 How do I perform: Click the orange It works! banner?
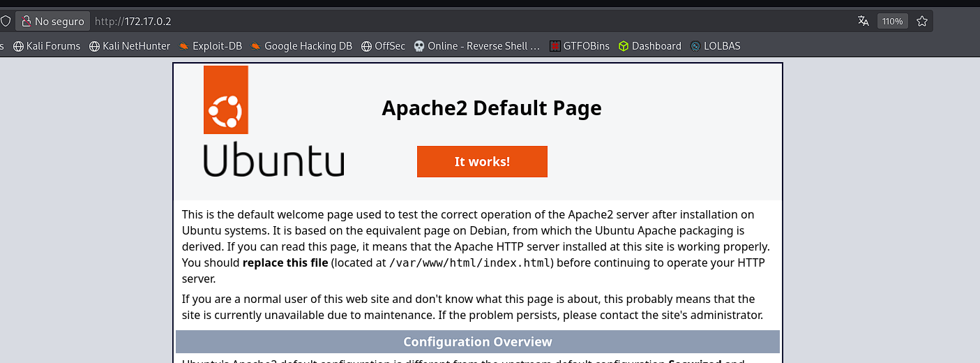click(x=482, y=161)
